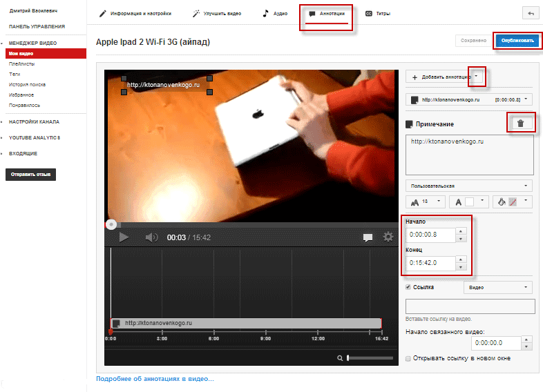Decrease the Start time with down arrow
The width and height of the screenshot is (543, 392).
pyautogui.click(x=461, y=239)
